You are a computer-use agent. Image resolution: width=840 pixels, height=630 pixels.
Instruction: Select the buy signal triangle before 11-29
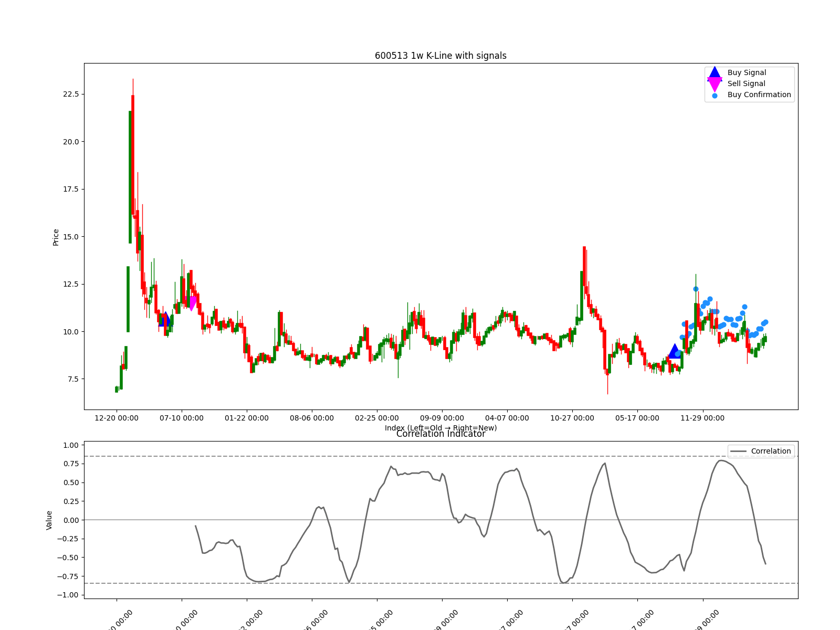click(675, 351)
